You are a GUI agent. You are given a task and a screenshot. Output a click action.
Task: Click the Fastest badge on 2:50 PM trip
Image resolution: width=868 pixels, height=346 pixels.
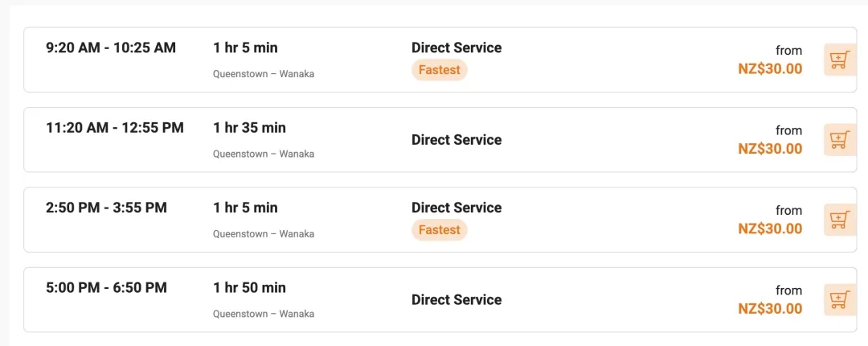440,229
